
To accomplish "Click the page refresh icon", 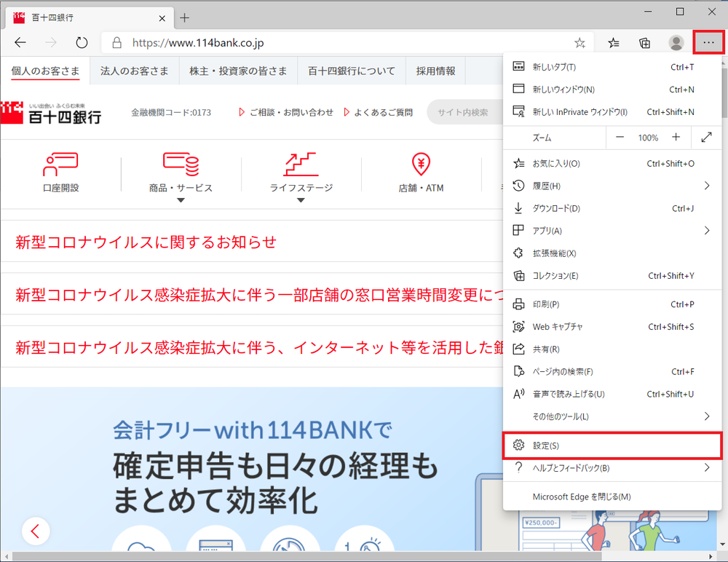I will pyautogui.click(x=82, y=43).
